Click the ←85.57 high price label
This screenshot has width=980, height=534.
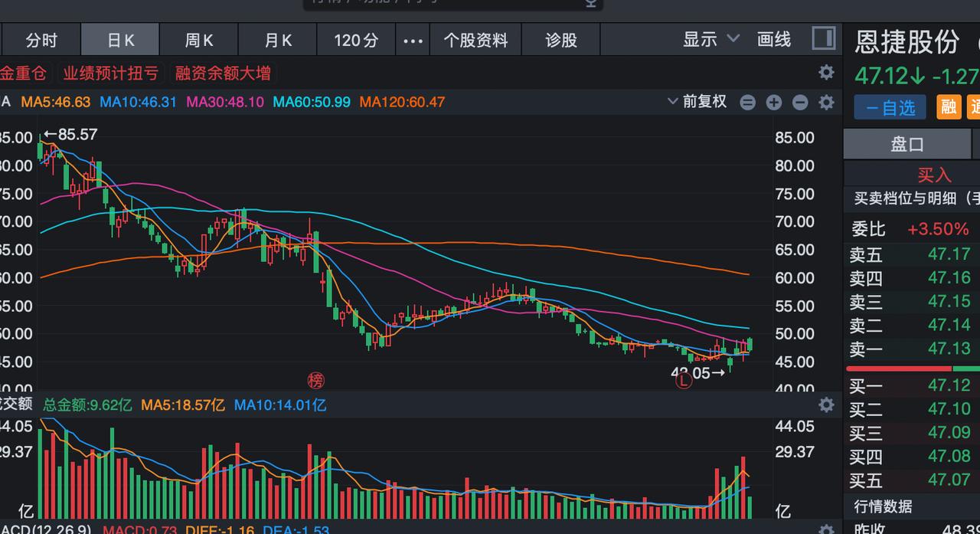pos(70,134)
